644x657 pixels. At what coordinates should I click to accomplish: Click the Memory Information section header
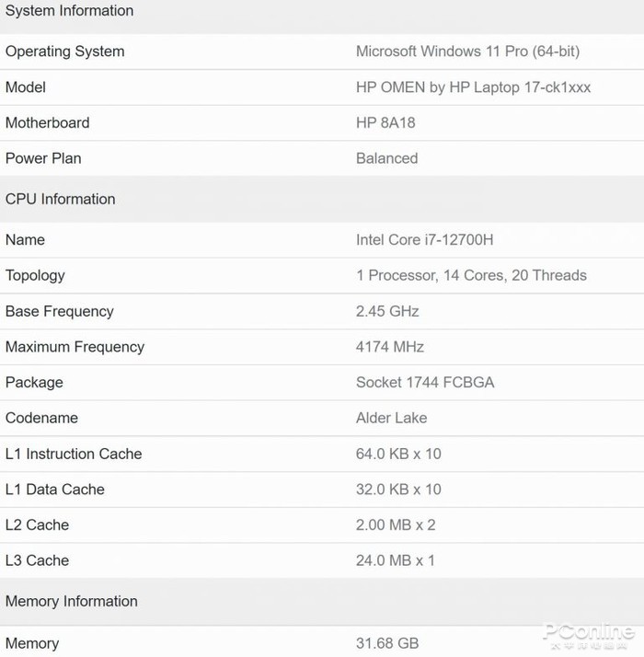(x=71, y=601)
